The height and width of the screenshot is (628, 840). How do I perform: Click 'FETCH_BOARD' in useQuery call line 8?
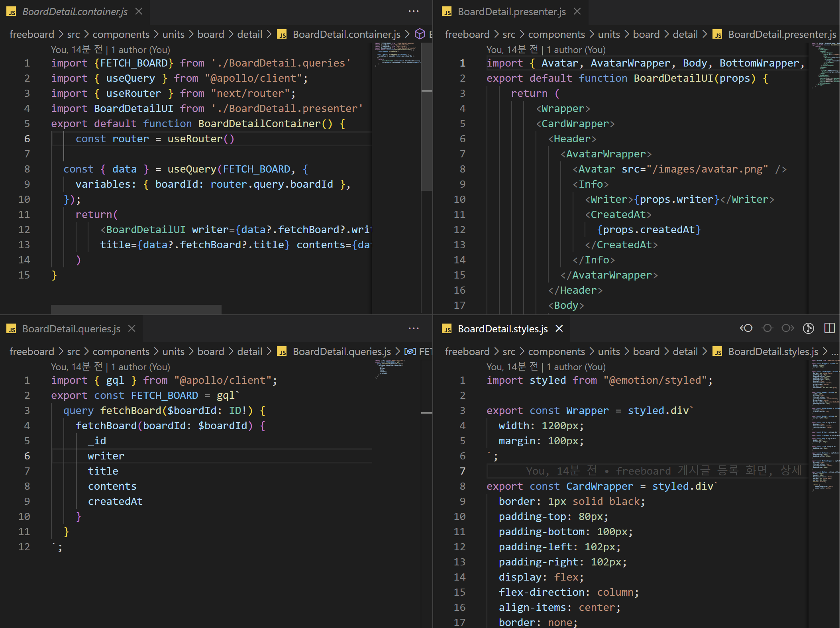256,169
